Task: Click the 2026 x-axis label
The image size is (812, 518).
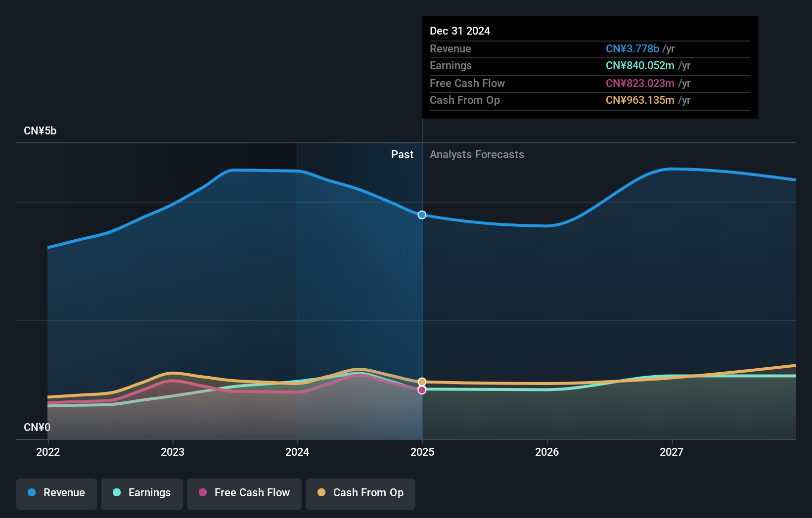Action: click(547, 452)
